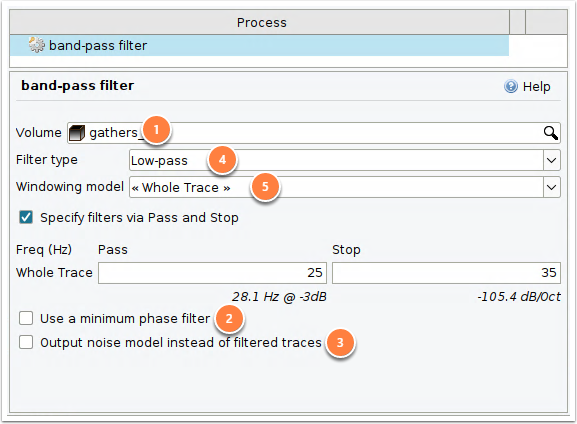The height and width of the screenshot is (424, 577).
Task: Uncheck Specify filters via Pass and Stop
Action: [26, 218]
